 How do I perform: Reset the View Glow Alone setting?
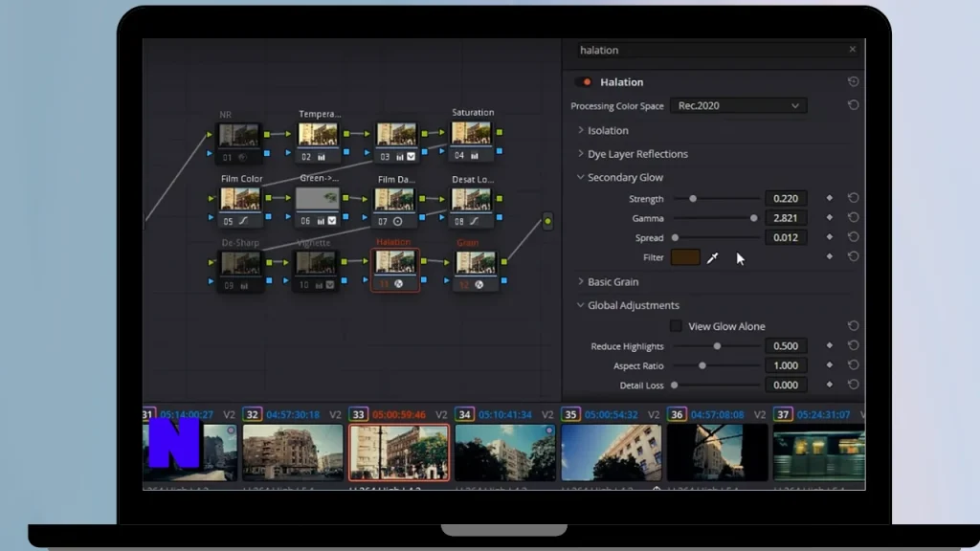tap(853, 325)
